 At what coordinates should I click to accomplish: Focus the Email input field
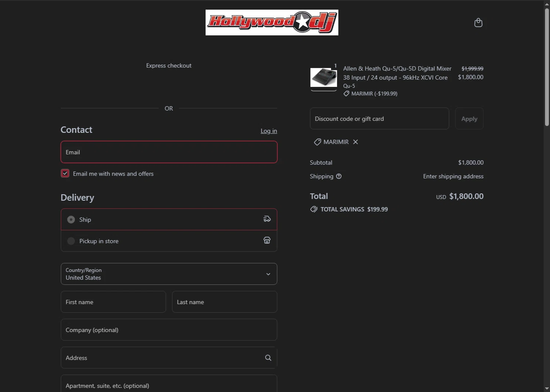point(169,152)
